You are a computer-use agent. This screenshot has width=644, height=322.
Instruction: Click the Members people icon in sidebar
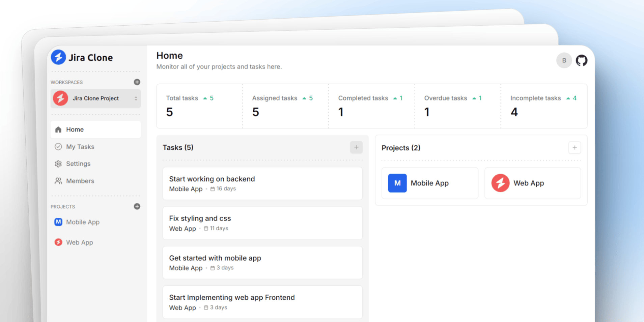click(x=58, y=181)
